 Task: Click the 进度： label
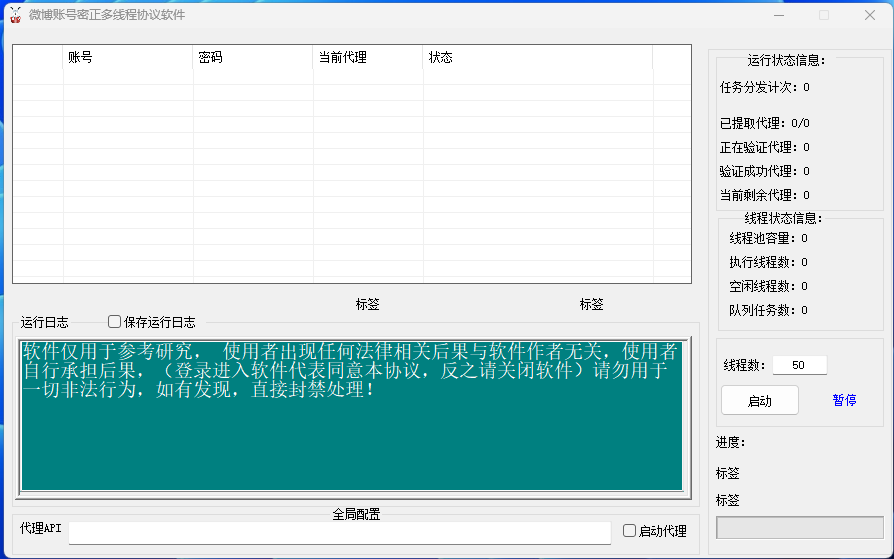[731, 442]
